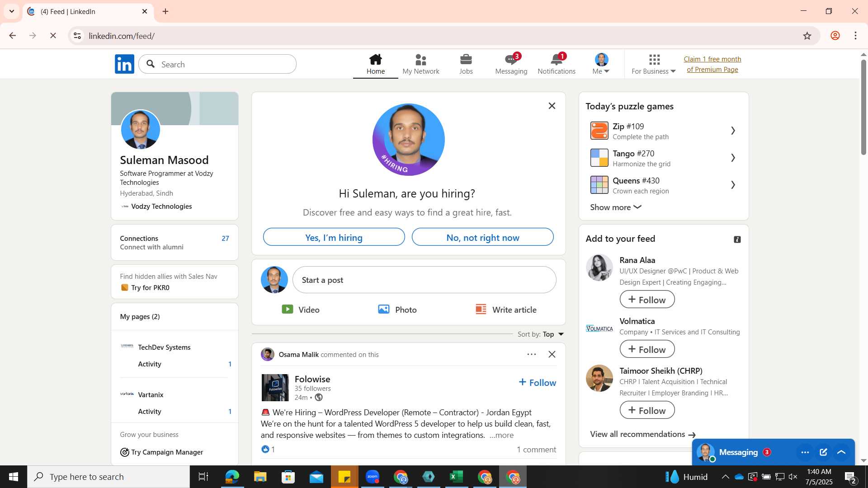This screenshot has height=488, width=868.
Task: Open the Volmatica company logo
Action: (599, 328)
